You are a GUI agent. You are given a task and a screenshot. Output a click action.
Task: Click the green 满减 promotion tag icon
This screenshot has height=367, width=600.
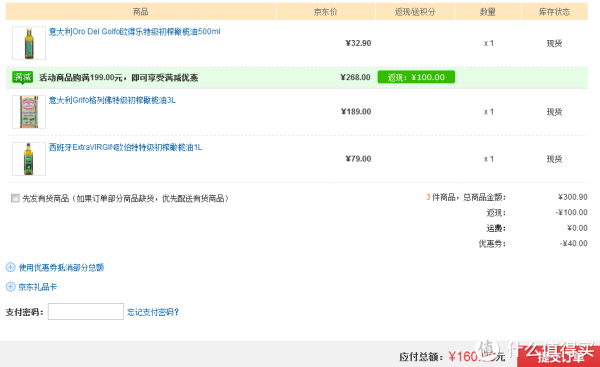(x=23, y=77)
